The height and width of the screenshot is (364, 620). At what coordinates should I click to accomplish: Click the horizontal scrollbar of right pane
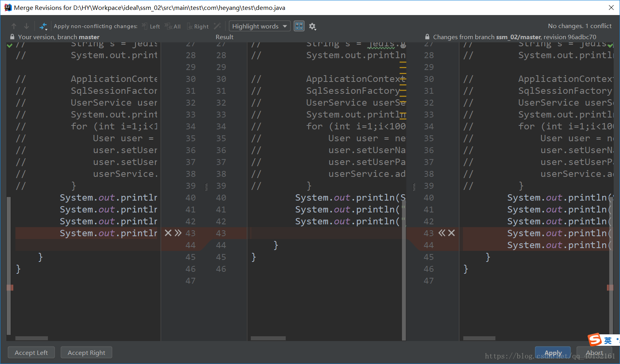click(x=479, y=338)
